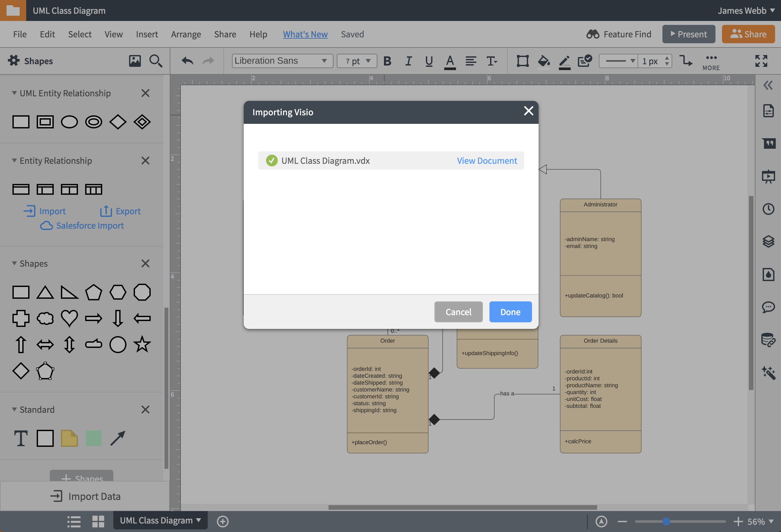Collapse the UML Entity Relationship shape section

pos(14,93)
